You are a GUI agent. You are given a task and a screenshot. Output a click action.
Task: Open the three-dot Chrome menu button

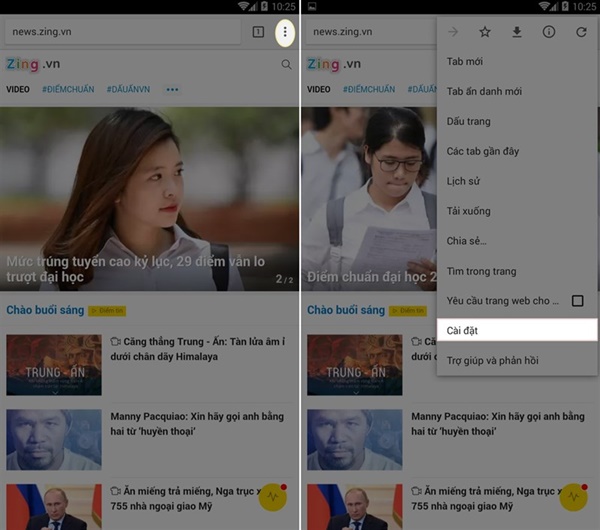pyautogui.click(x=285, y=32)
